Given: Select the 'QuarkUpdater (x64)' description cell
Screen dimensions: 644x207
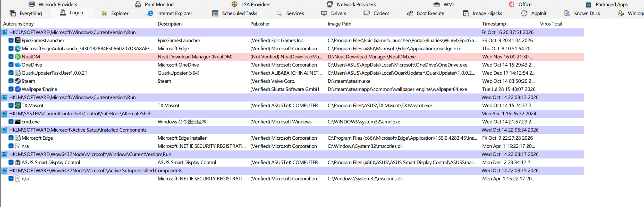Looking at the screenshot, I should [x=179, y=73].
